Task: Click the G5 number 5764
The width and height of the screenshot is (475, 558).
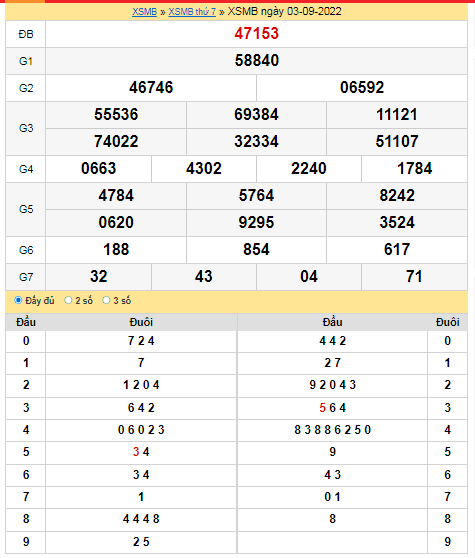Action: pyautogui.click(x=256, y=196)
